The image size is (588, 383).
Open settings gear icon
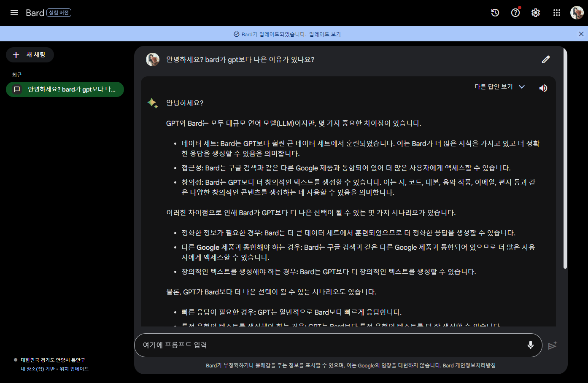(536, 13)
